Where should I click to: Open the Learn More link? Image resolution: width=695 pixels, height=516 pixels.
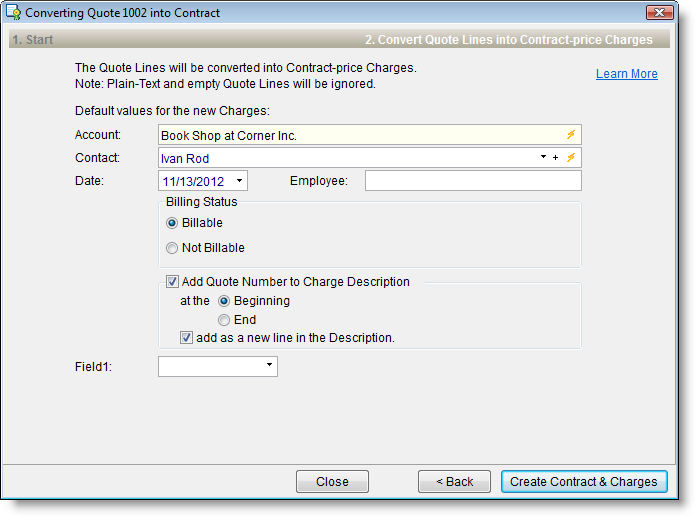(x=626, y=74)
